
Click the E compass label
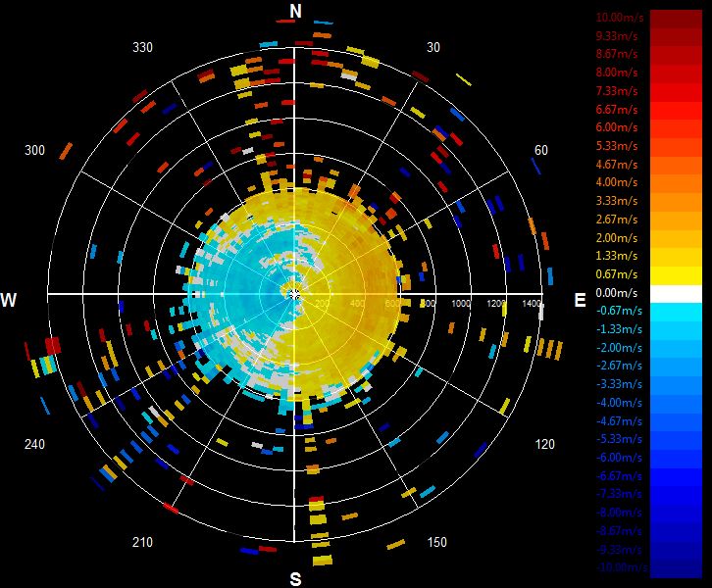(580, 300)
